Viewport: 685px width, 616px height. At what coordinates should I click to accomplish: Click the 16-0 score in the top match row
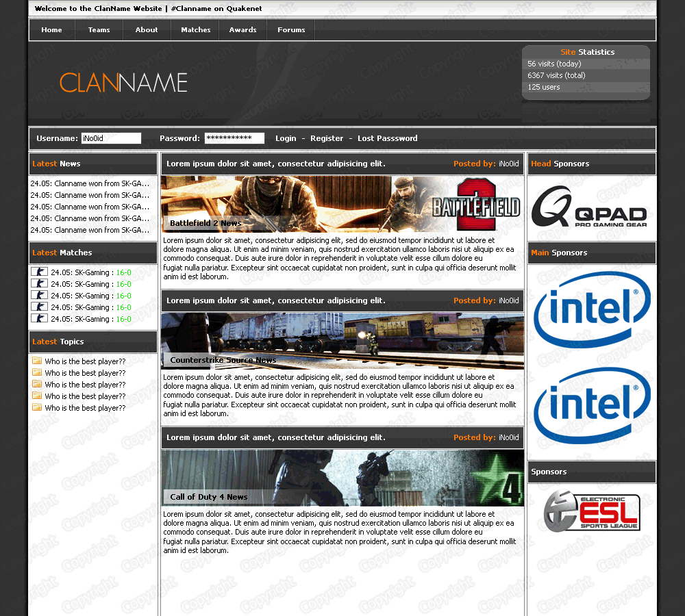point(123,272)
